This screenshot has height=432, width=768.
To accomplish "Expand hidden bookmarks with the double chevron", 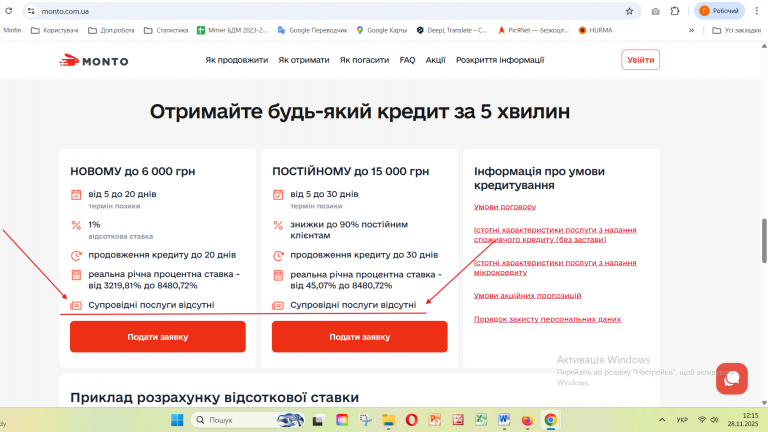I will (691, 30).
